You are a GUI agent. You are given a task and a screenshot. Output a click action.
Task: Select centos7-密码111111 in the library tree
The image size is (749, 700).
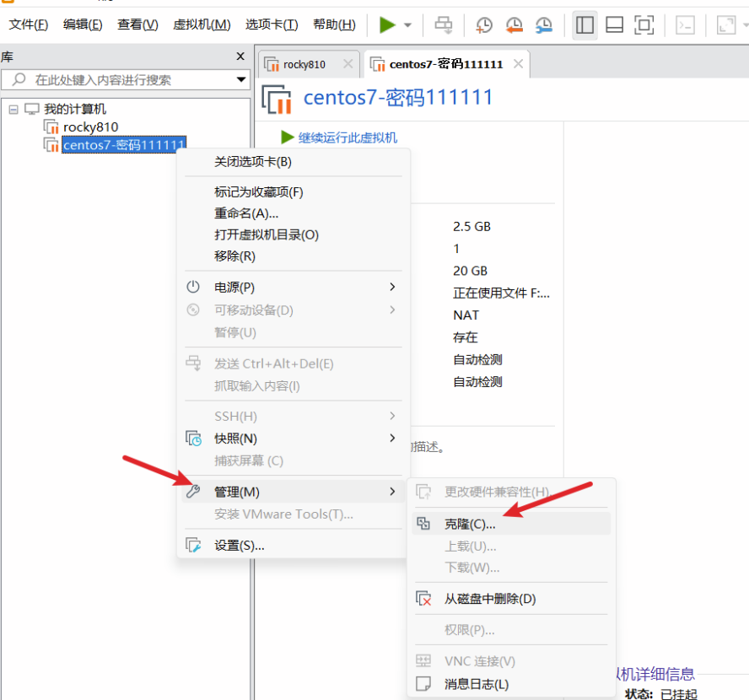click(124, 145)
